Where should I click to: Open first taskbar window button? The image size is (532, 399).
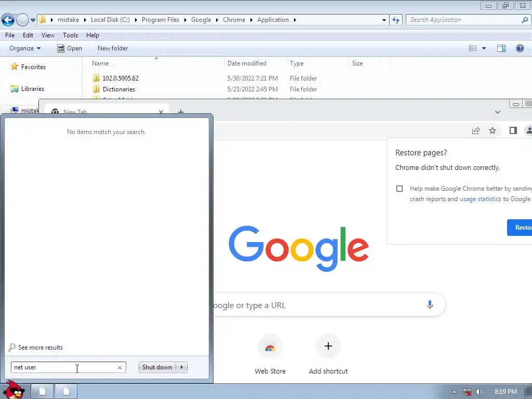coord(43,392)
